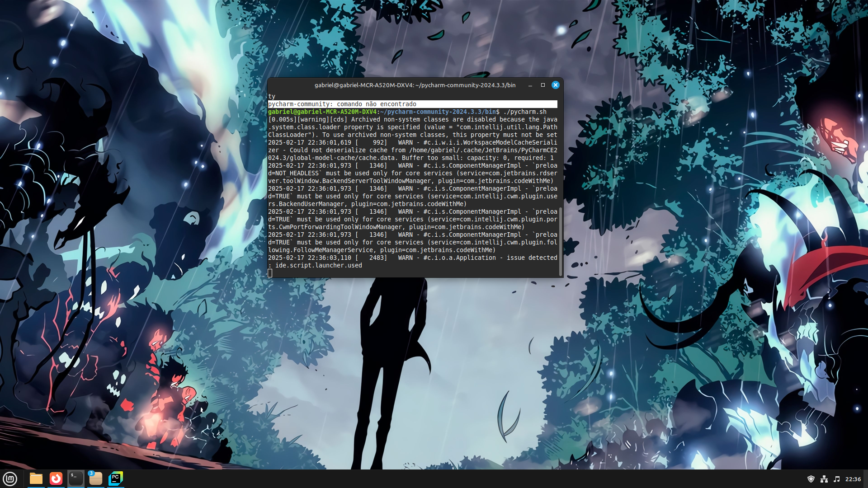Open the grouped folder windows taskbar icon
Screen dimensions: 868x488
click(96, 479)
